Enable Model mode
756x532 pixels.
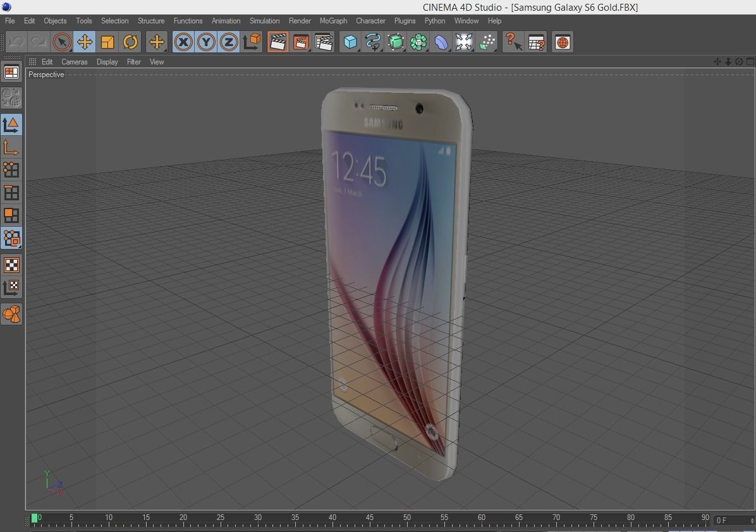[x=11, y=124]
